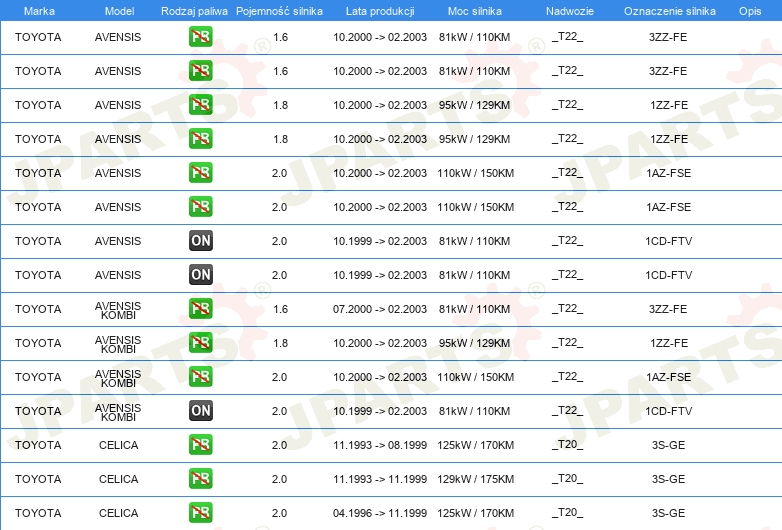Select the date range 07.2000 -> 02.2003
Screen dimensions: 782x530
coord(380,309)
